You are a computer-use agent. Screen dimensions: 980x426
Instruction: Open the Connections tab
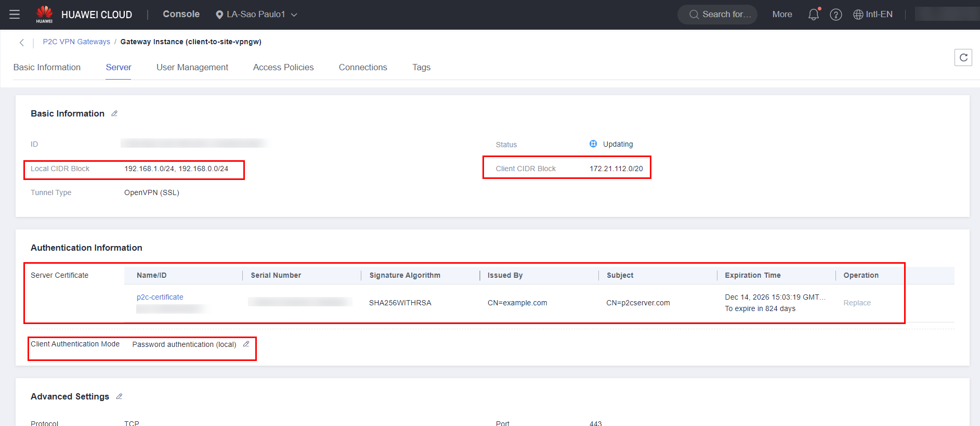click(363, 67)
